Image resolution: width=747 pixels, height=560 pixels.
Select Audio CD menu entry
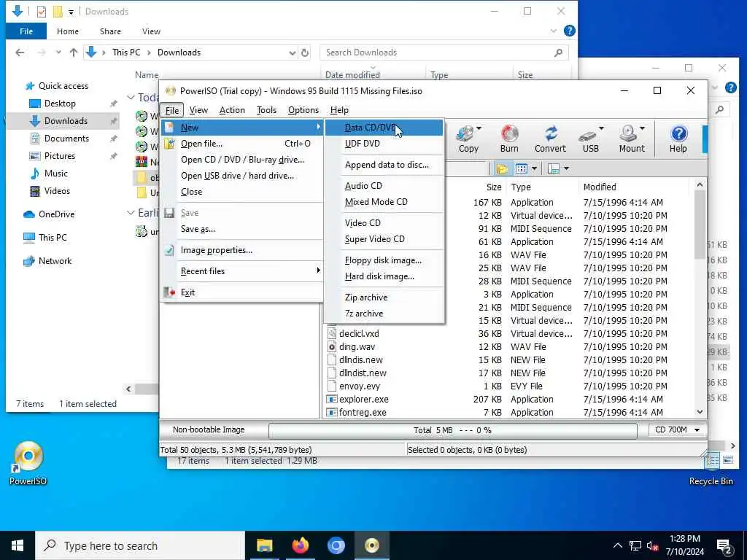[x=384, y=186]
